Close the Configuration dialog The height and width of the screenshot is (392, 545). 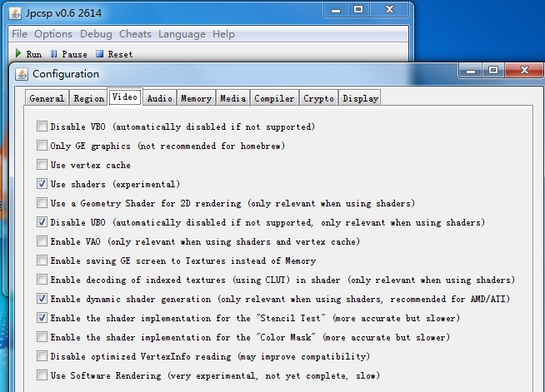point(522,71)
